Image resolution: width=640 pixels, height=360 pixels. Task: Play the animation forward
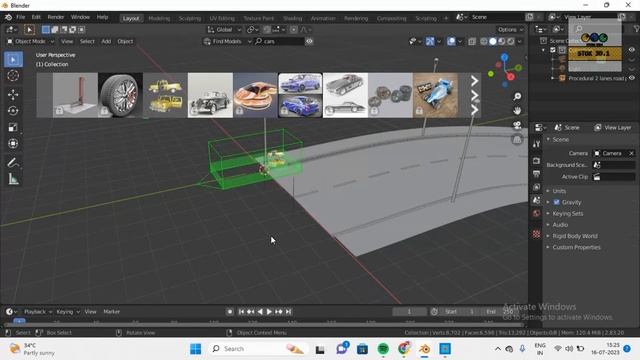coord(269,311)
